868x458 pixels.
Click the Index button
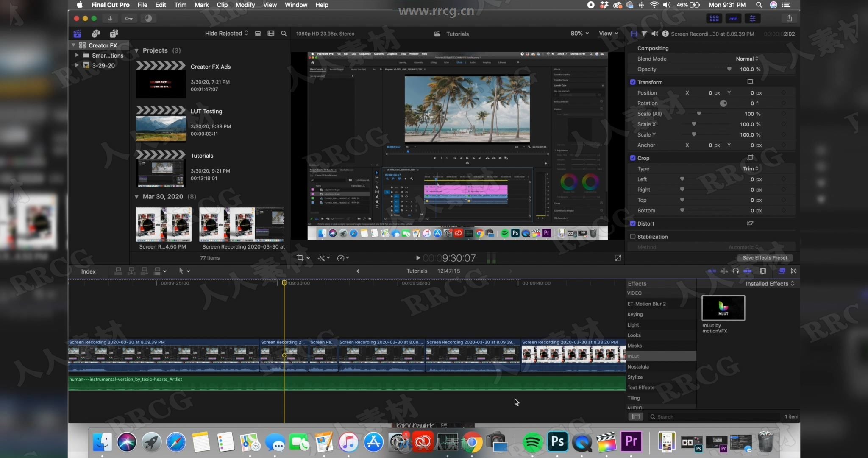(88, 271)
